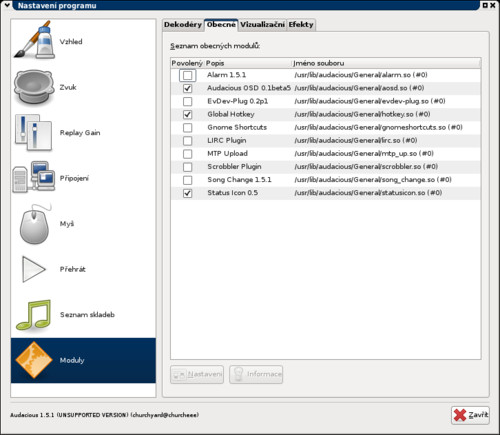
Task: Check the LIRC Plugin checkbox
Action: (187, 140)
